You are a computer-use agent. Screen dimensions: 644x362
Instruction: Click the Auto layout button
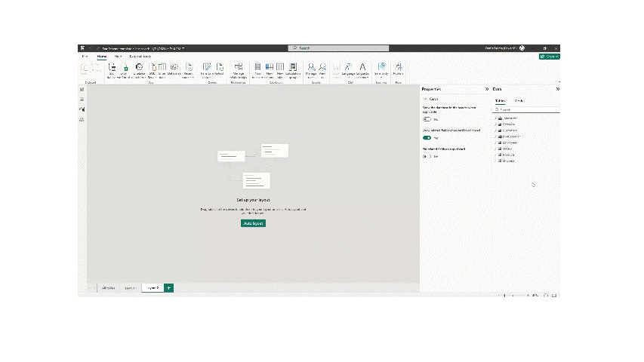(x=253, y=223)
